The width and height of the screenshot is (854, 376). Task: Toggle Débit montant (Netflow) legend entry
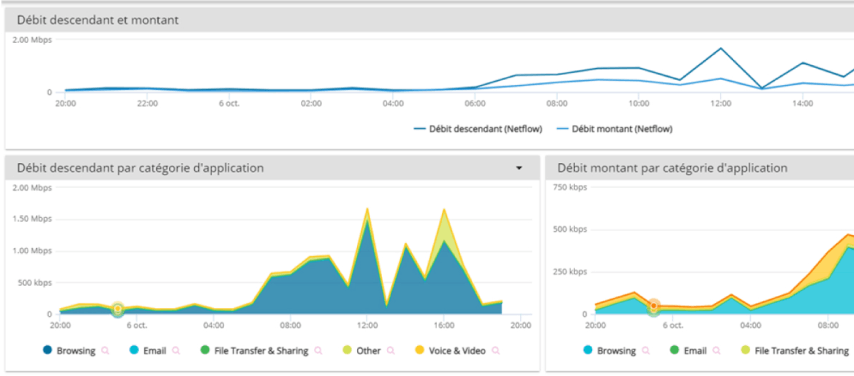click(x=615, y=129)
